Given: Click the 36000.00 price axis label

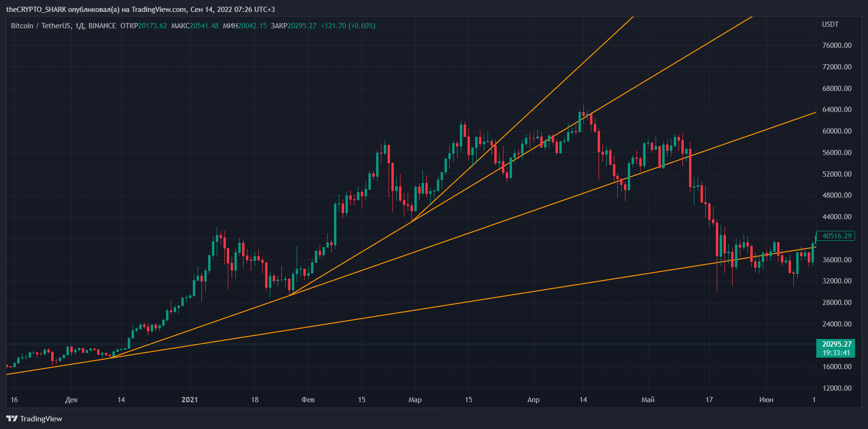Looking at the screenshot, I should 837,260.
